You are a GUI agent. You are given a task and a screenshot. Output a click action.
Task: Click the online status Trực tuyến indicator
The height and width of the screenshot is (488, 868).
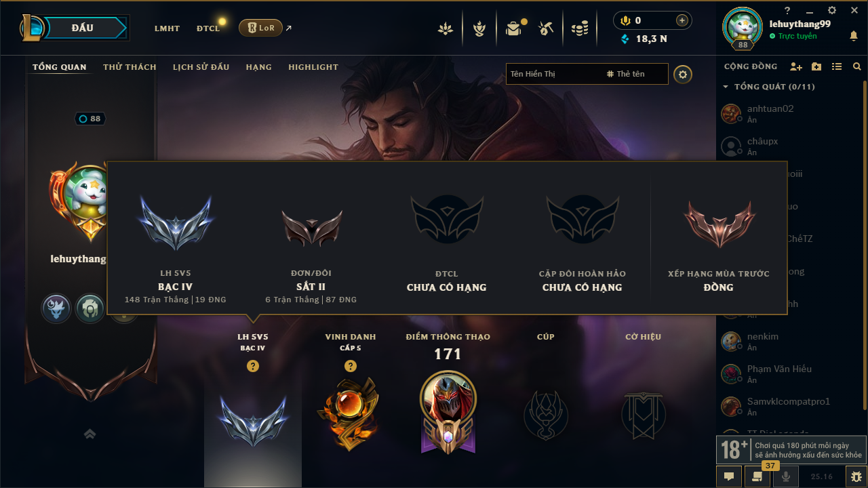tap(793, 36)
